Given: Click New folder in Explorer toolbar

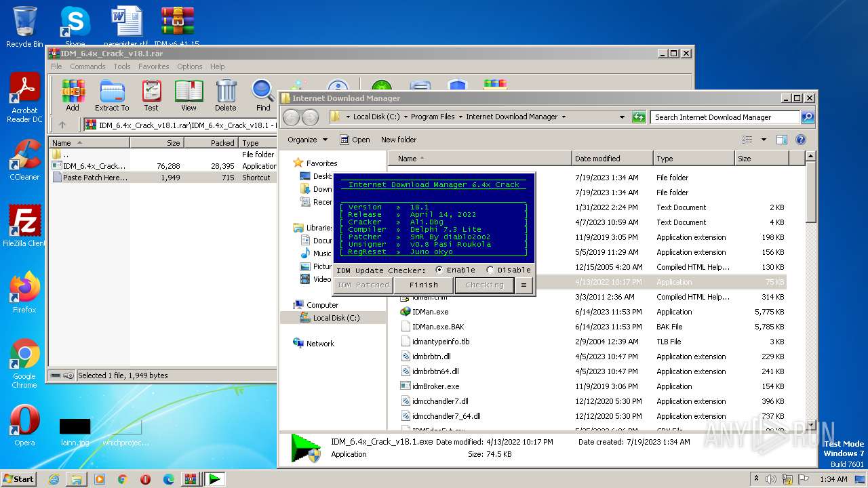Looking at the screenshot, I should coord(399,140).
